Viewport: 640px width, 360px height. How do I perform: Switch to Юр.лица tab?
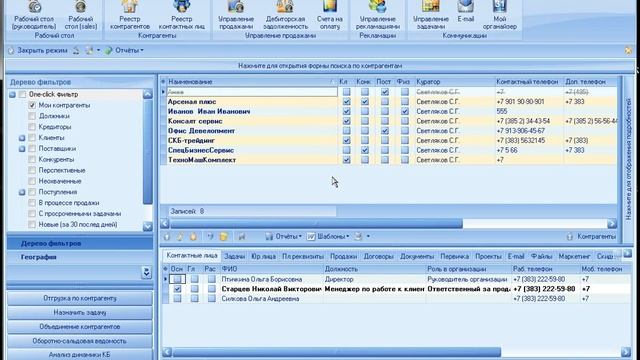[x=263, y=256]
